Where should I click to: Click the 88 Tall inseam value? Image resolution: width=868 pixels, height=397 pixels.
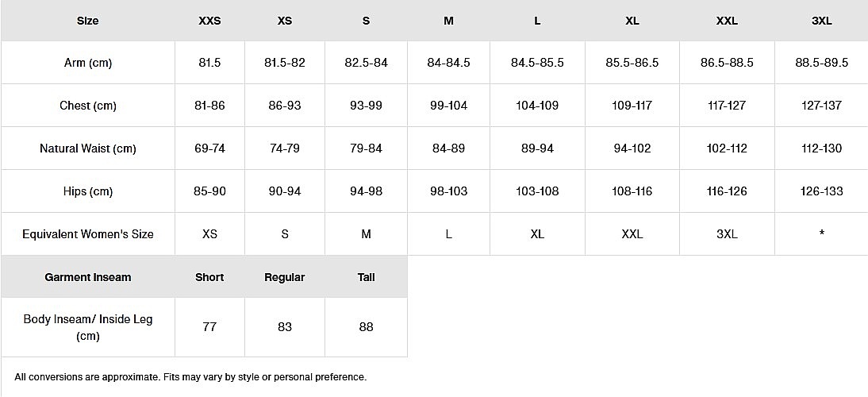click(x=366, y=327)
